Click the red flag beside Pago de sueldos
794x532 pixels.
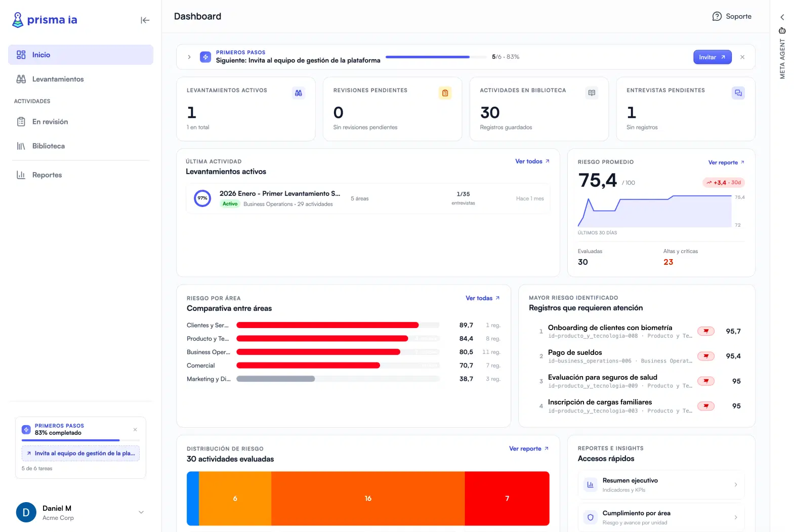(x=706, y=356)
